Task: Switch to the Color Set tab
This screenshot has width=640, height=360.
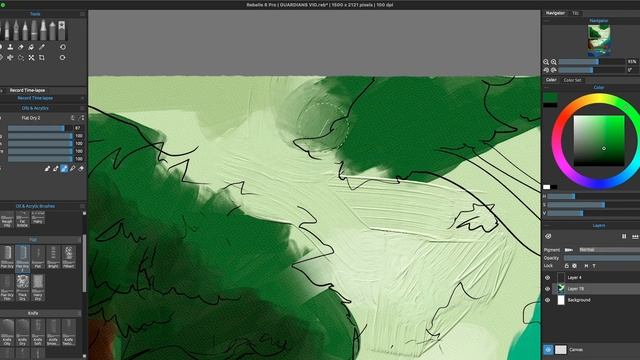Action: pos(572,80)
